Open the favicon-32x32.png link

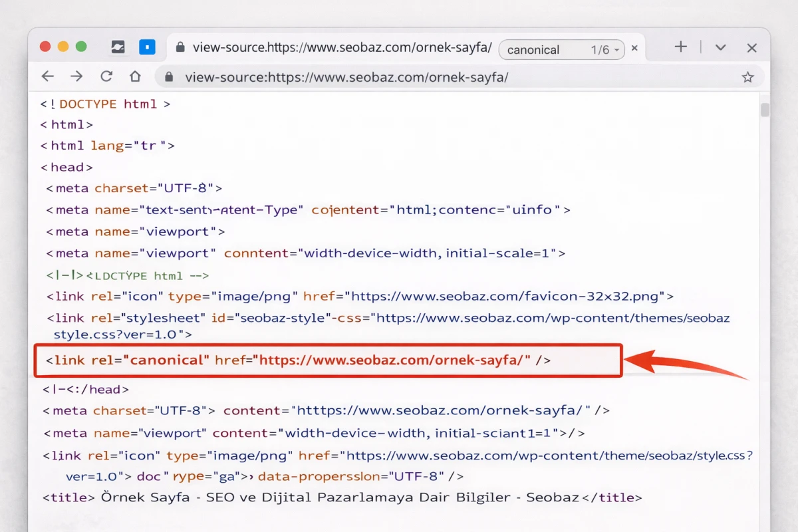coord(507,296)
